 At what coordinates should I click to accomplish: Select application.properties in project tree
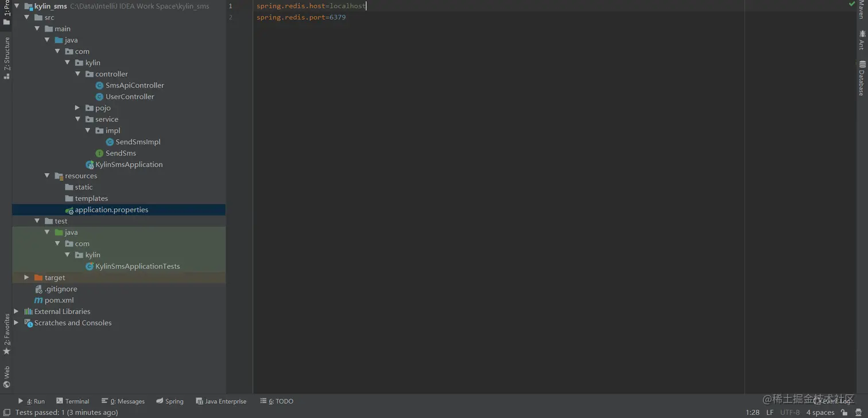(x=111, y=210)
